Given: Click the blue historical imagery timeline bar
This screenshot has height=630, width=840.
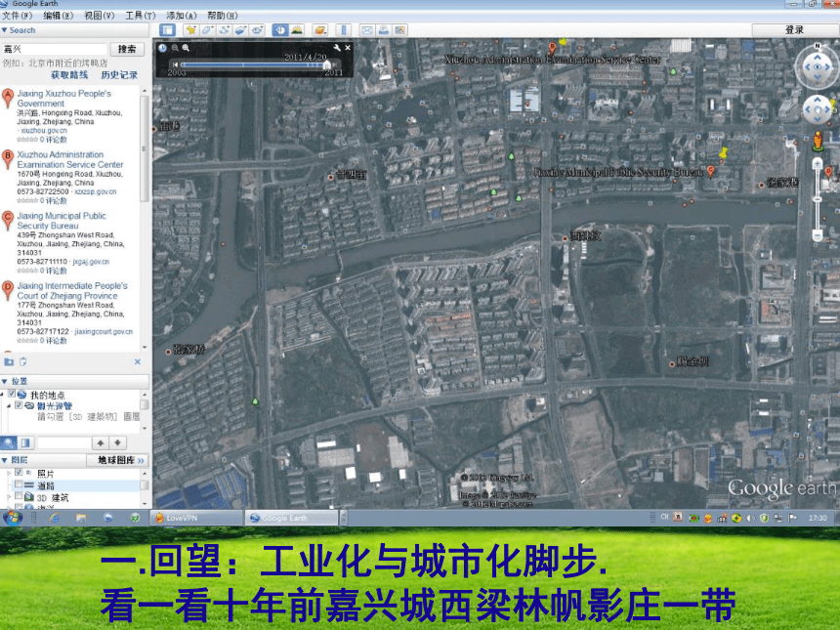Looking at the screenshot, I should (x=252, y=64).
